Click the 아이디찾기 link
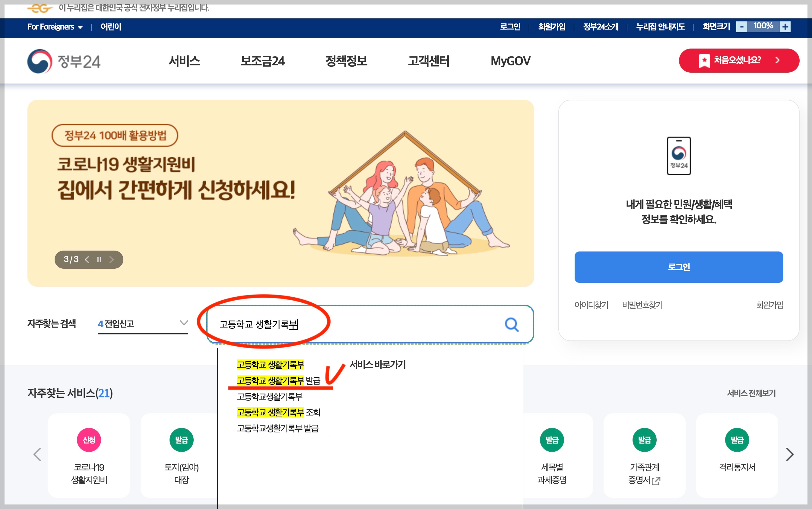The image size is (812, 509). [x=591, y=305]
